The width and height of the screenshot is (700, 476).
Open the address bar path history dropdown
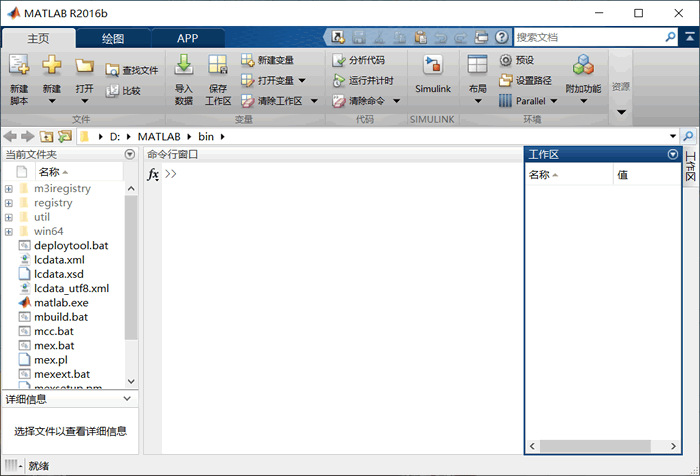pyautogui.click(x=673, y=136)
